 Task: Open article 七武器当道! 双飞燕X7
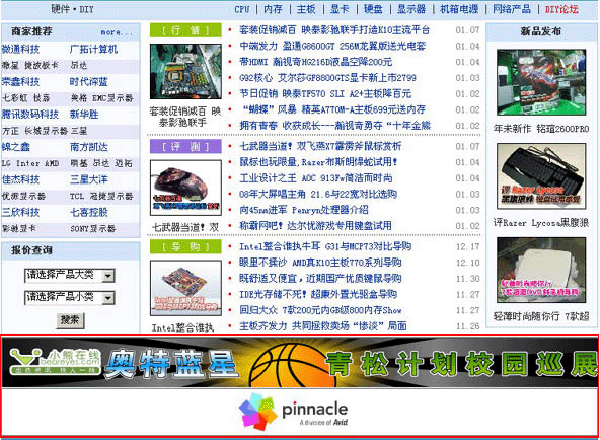[x=320, y=146]
